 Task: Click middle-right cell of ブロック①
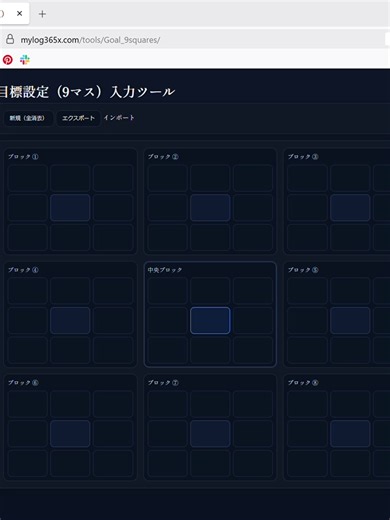coord(113,207)
